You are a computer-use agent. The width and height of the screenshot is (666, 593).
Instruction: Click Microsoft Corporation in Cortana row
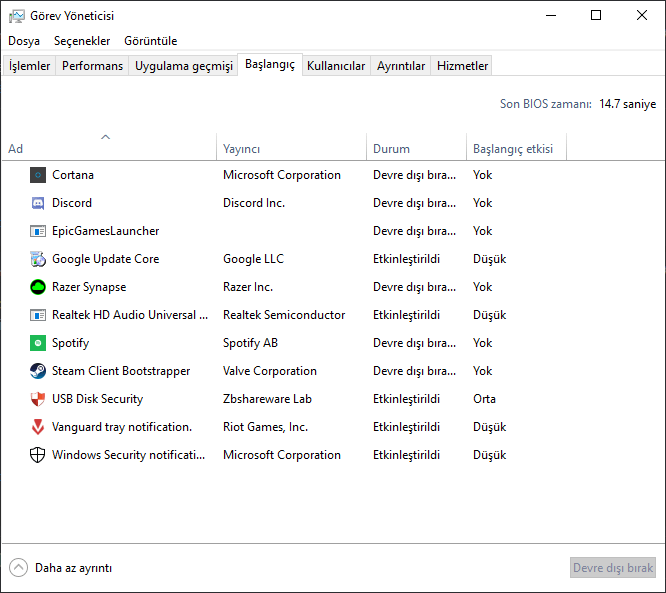point(282,175)
